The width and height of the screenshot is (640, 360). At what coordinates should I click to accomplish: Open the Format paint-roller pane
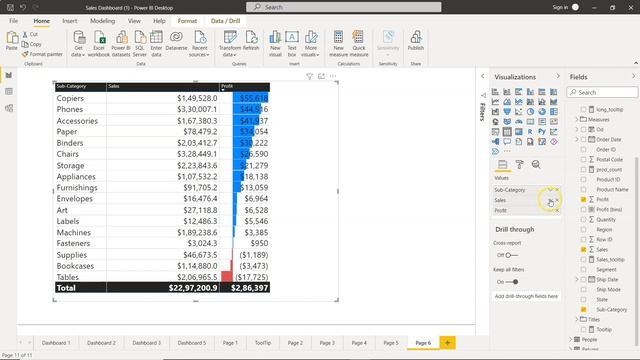click(x=519, y=164)
